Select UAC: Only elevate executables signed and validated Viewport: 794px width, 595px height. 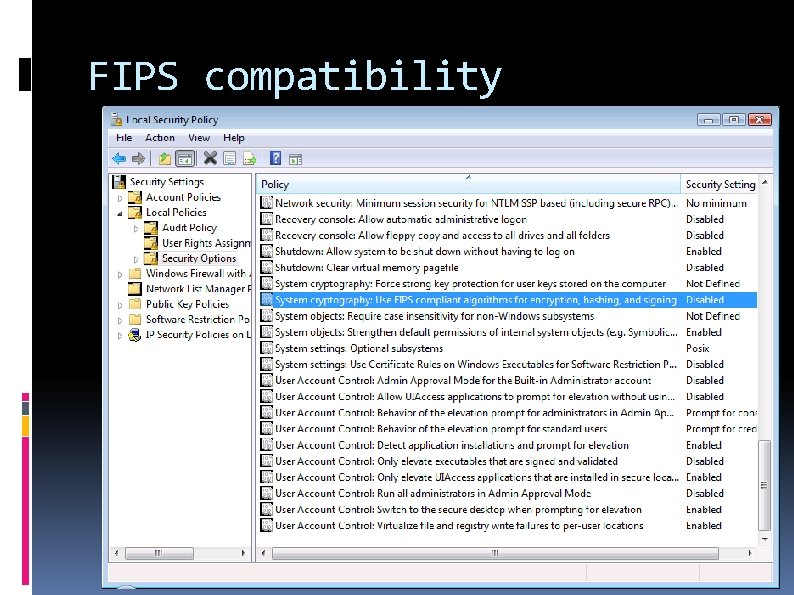[x=508, y=461]
